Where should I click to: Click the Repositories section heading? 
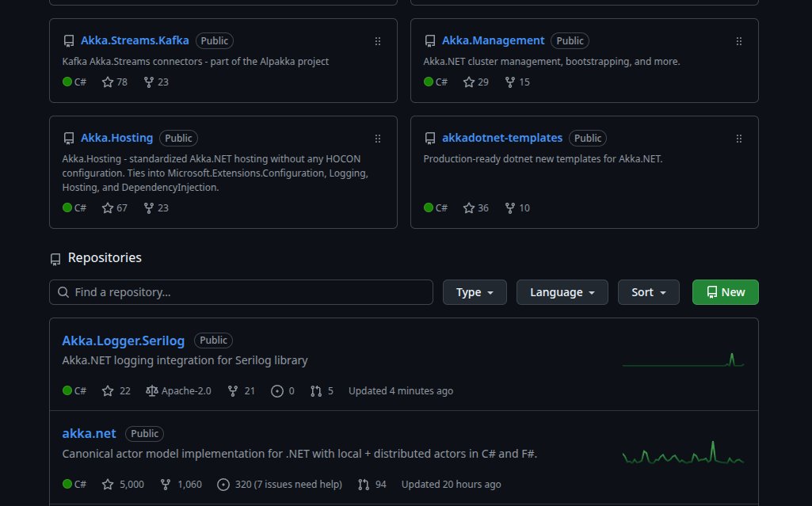[105, 257]
